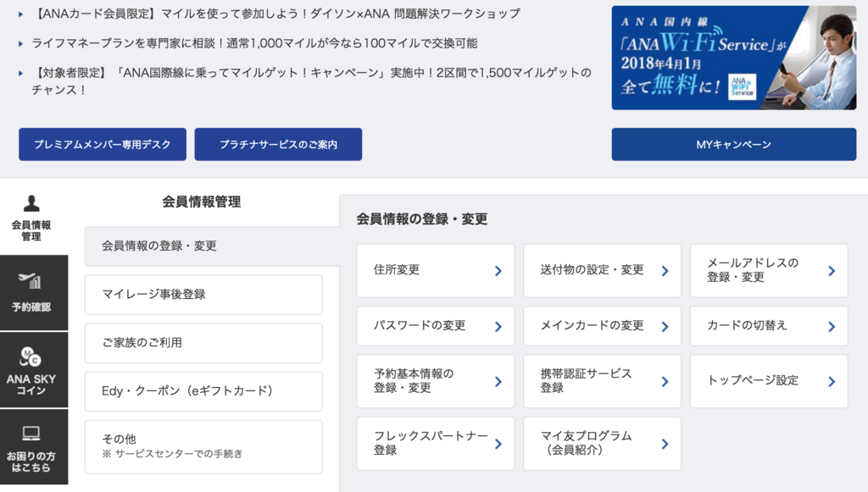Open the ダイソン×ANA ワークショップ news link

[x=276, y=14]
